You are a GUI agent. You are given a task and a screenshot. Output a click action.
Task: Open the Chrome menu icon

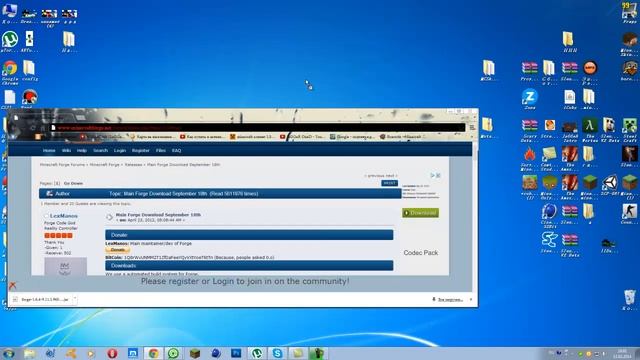tap(472, 127)
